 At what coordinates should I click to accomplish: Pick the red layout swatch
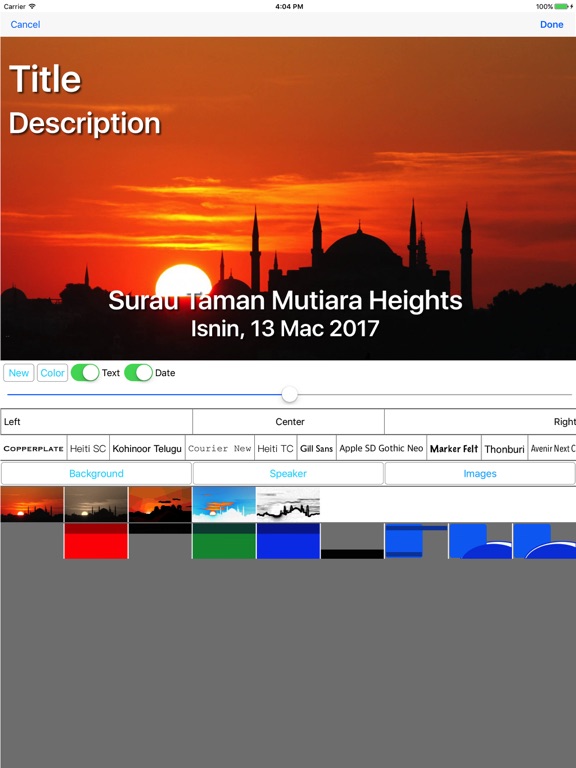96,541
